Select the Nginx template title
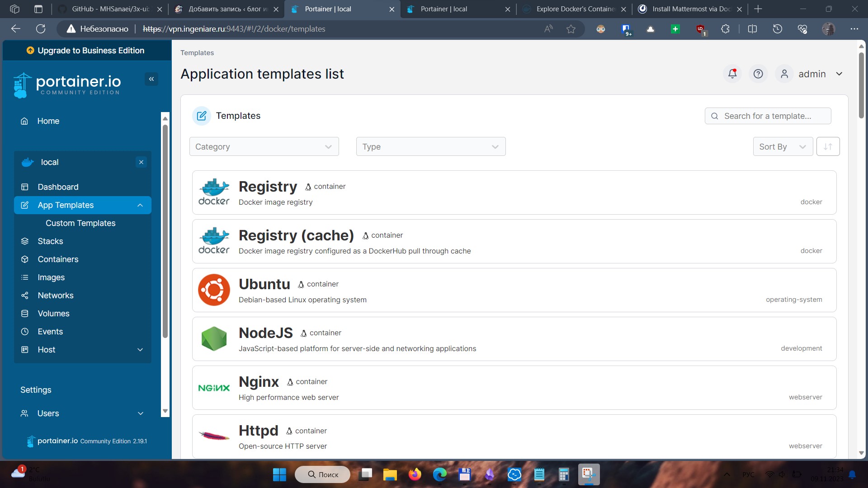 pyautogui.click(x=259, y=381)
